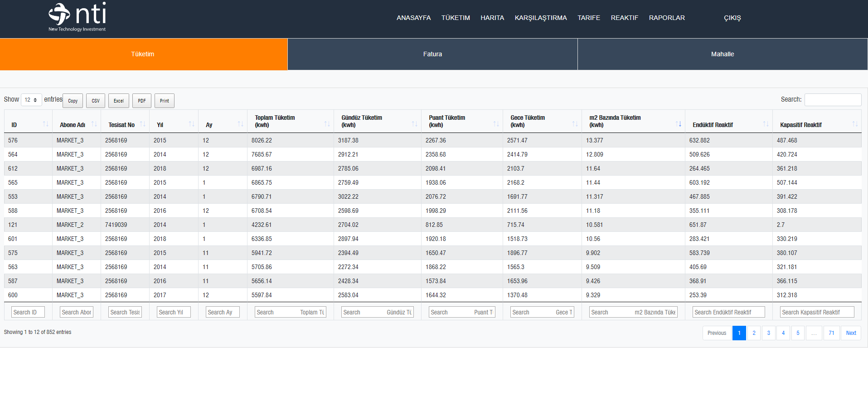868x407 pixels.
Task: Click the Search Tesisat No filter field
Action: (125, 312)
